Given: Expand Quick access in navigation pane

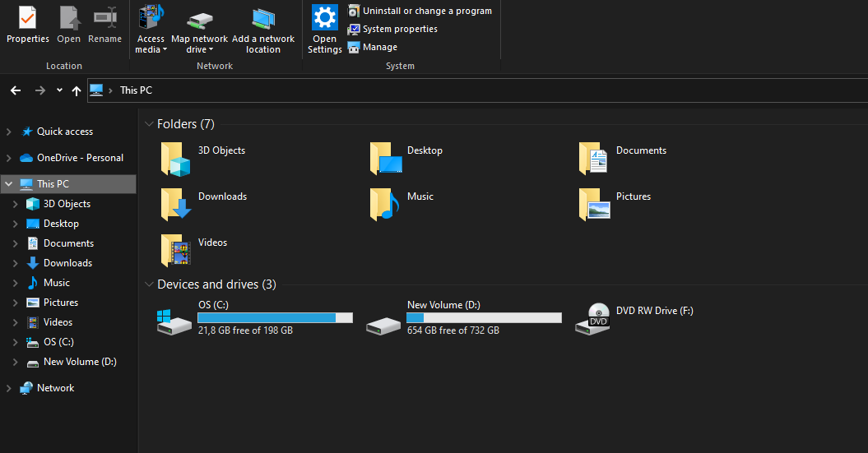Looking at the screenshot, I should coord(9,132).
